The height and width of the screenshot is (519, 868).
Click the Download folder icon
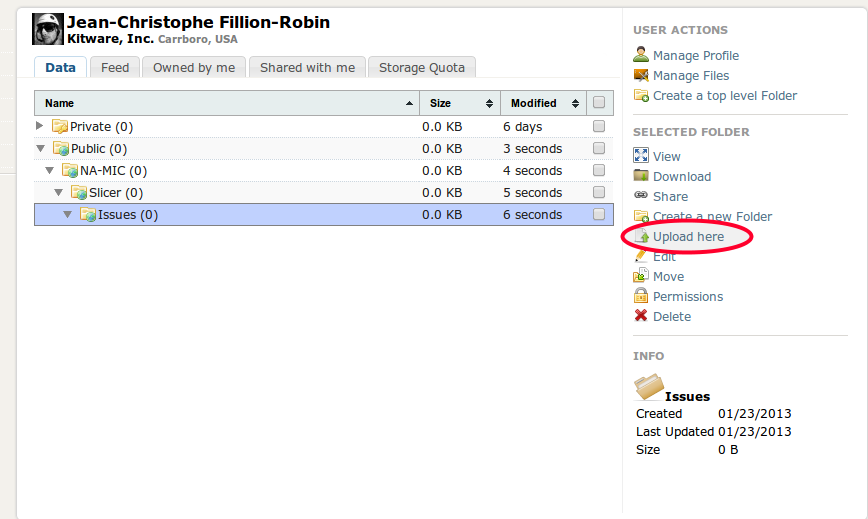641,176
